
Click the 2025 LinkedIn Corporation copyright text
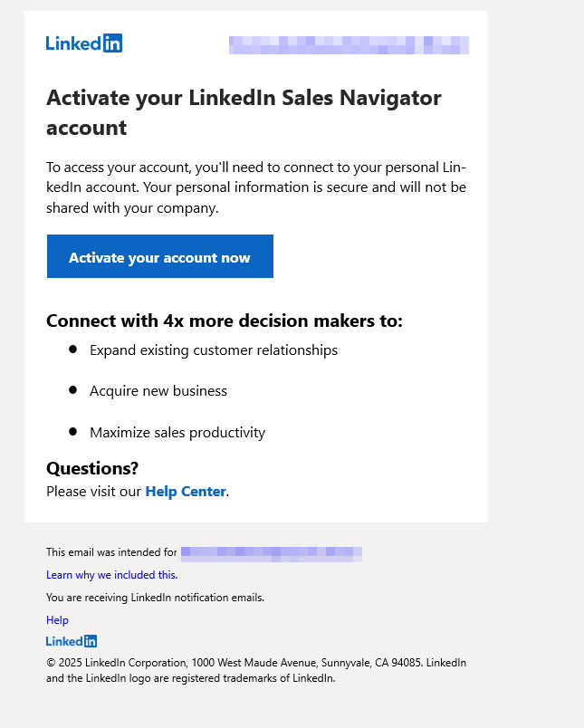[256, 670]
